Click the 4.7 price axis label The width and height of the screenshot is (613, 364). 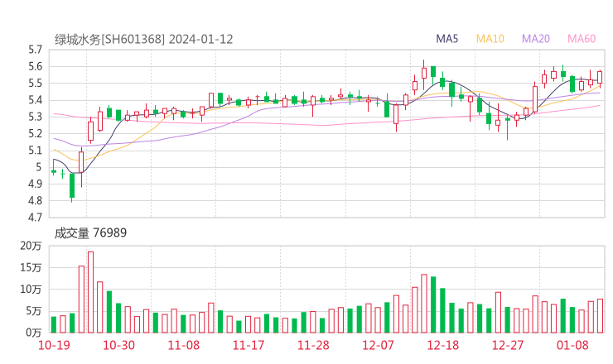pos(35,217)
